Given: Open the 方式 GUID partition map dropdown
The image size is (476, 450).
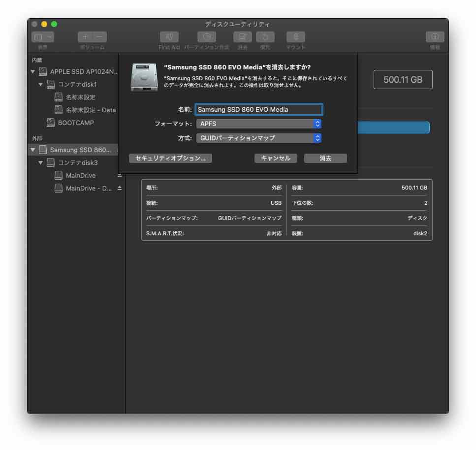Looking at the screenshot, I should (258, 138).
